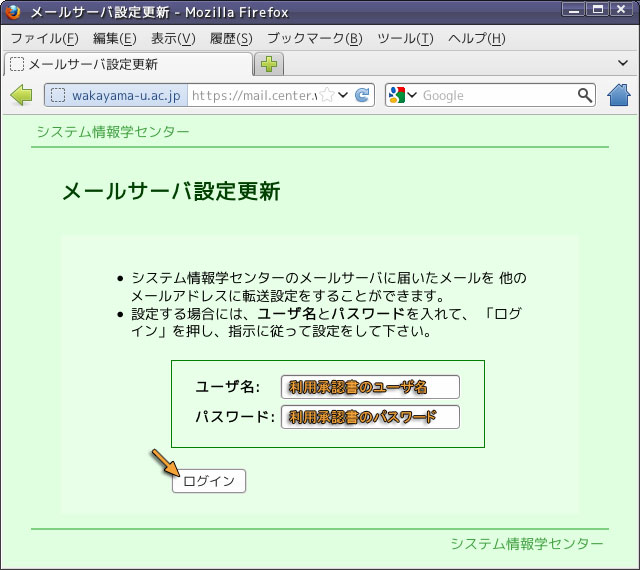Click the top システム情報学センター link
Image resolution: width=640 pixels, height=570 pixels.
point(113,131)
